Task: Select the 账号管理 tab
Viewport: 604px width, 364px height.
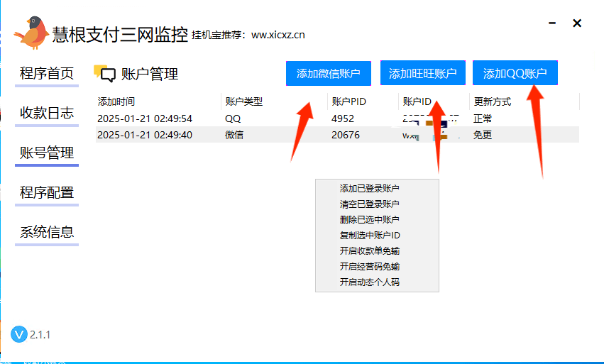Action: pos(47,153)
